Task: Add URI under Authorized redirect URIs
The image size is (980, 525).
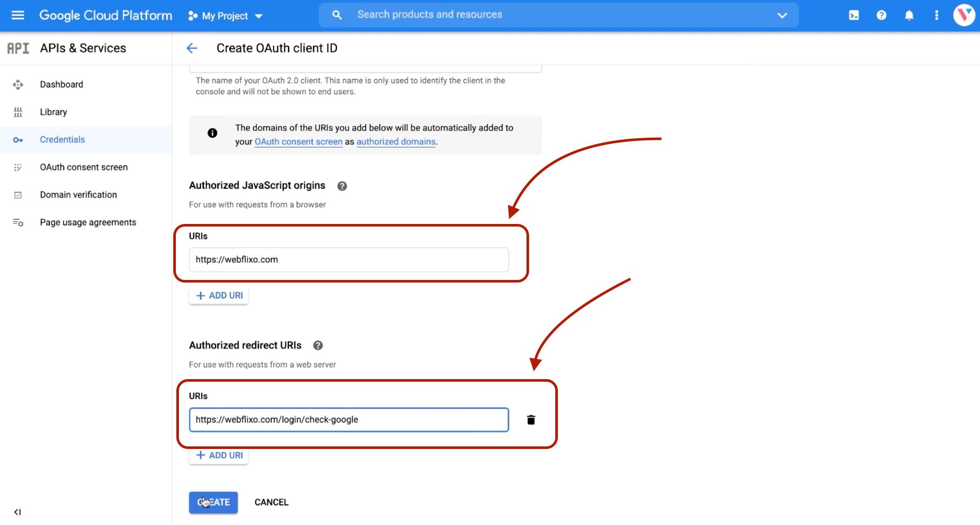Action: point(219,456)
